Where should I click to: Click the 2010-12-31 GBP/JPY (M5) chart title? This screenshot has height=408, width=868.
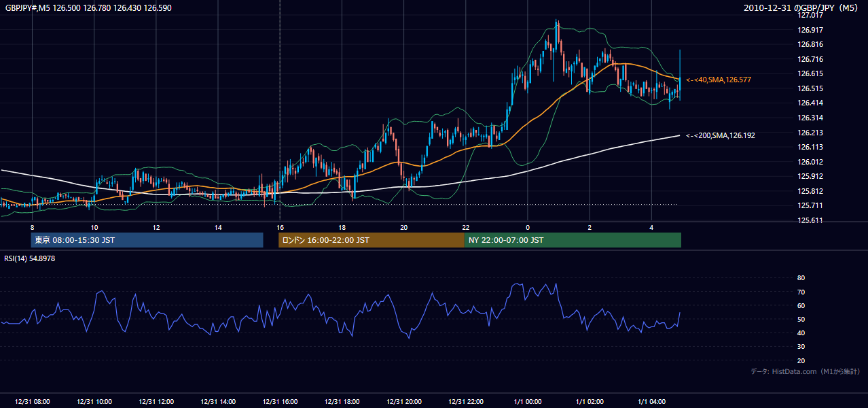[x=801, y=8]
